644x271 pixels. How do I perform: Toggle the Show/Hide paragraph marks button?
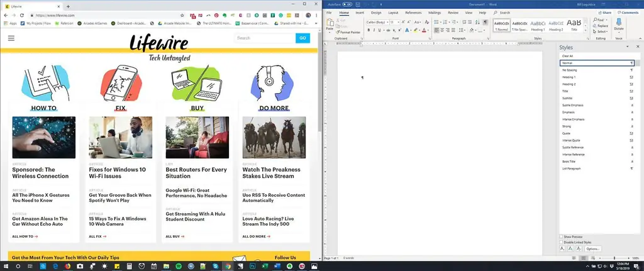pyautogui.click(x=485, y=22)
